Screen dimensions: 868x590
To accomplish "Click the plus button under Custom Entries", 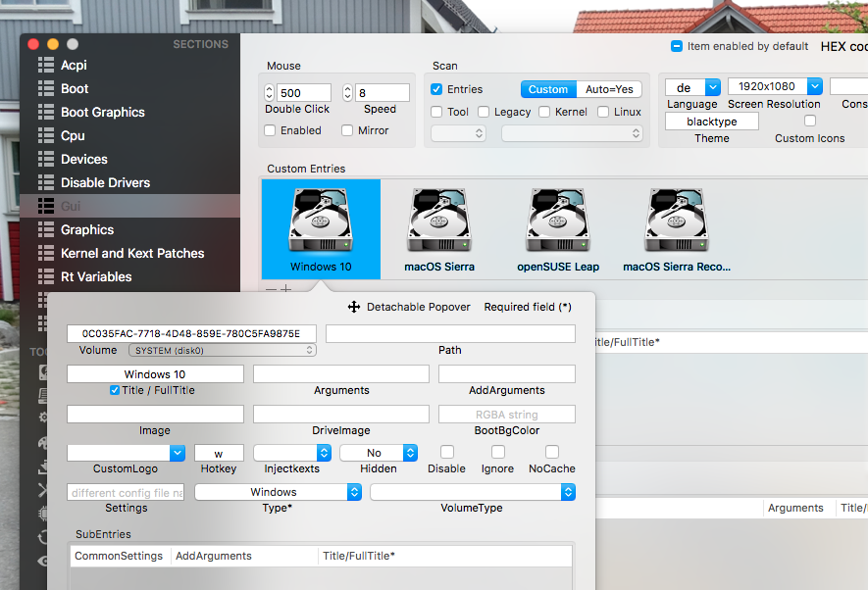I will click(x=285, y=289).
